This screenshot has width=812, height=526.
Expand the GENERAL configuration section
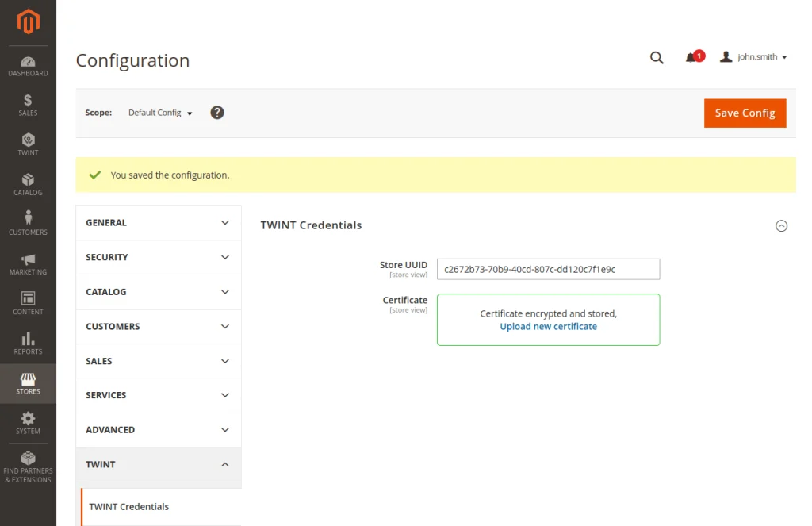click(159, 223)
